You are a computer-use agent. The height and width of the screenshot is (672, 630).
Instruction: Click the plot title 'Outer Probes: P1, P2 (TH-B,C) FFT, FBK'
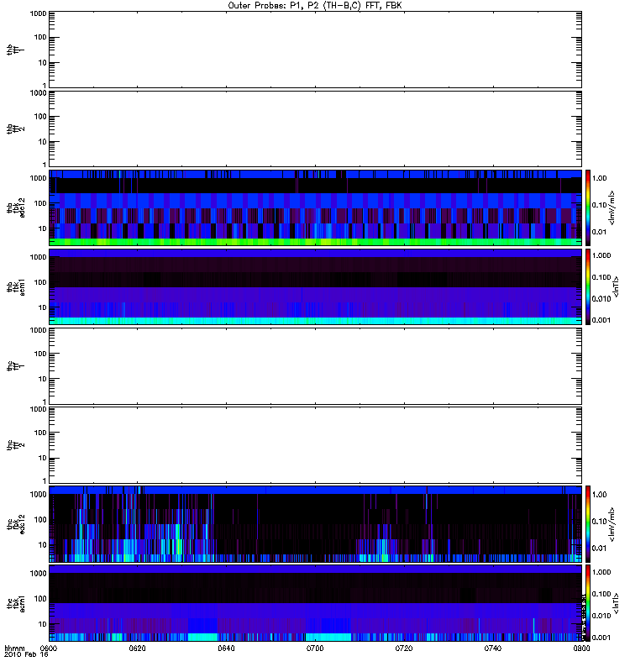(315, 6)
